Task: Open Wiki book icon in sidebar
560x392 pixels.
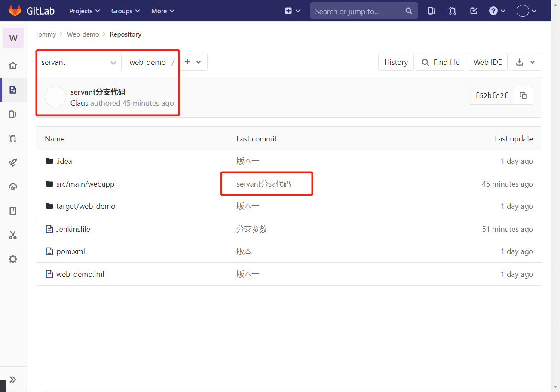Action: 13,211
